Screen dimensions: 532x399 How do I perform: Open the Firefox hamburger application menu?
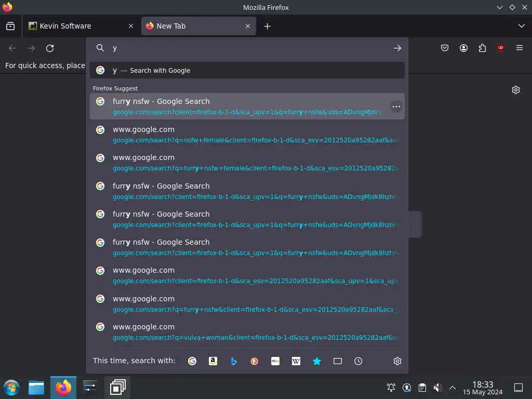point(520,48)
